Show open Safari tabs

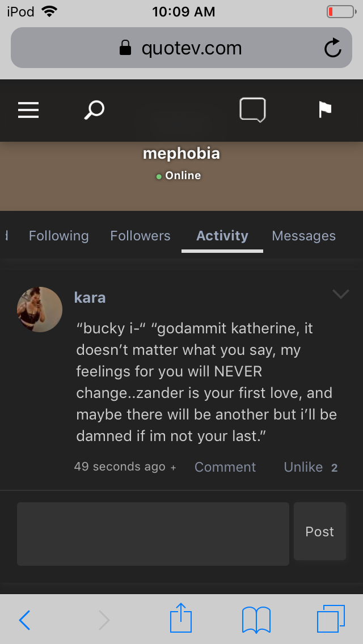click(x=331, y=618)
